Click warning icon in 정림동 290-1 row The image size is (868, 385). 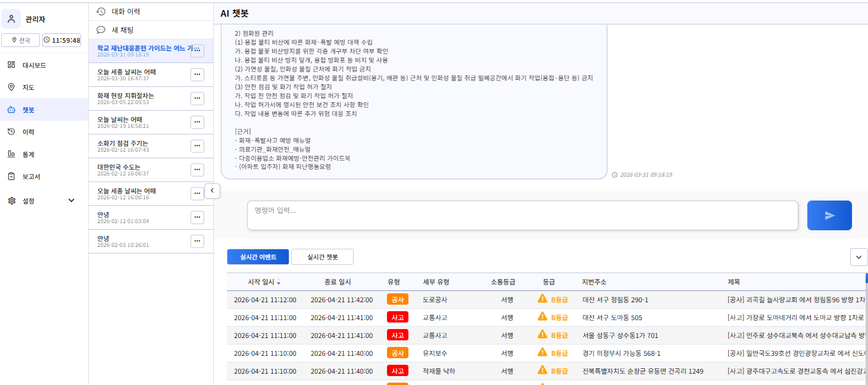[542, 299]
